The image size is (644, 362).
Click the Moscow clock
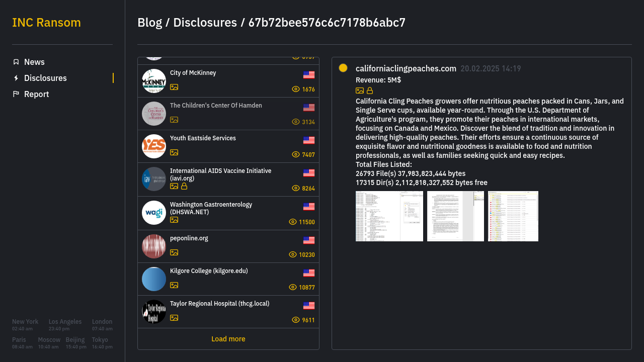(x=49, y=343)
